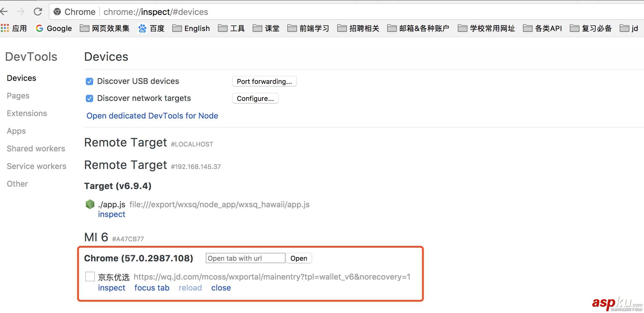The height and width of the screenshot is (313, 644).
Task: Select Other in the DevTools sidebar
Action: pyautogui.click(x=17, y=184)
